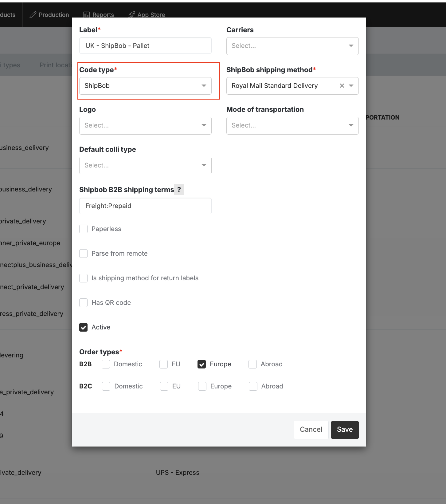This screenshot has width=446, height=504.
Task: Open the Code type dropdown
Action: pyautogui.click(x=145, y=86)
